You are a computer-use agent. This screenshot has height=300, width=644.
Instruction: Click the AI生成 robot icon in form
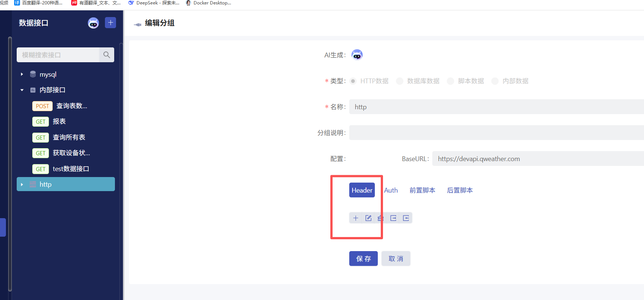[357, 55]
